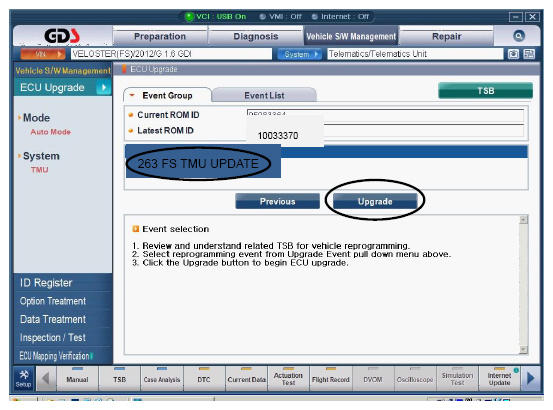The width and height of the screenshot is (553, 410).
Task: Click the instructions panel scrollbar down arrow
Action: pyautogui.click(x=523, y=350)
